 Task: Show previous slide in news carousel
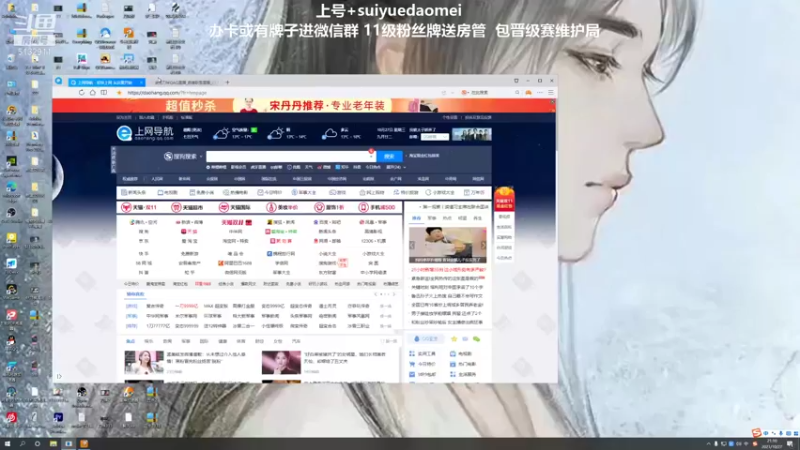[x=412, y=245]
